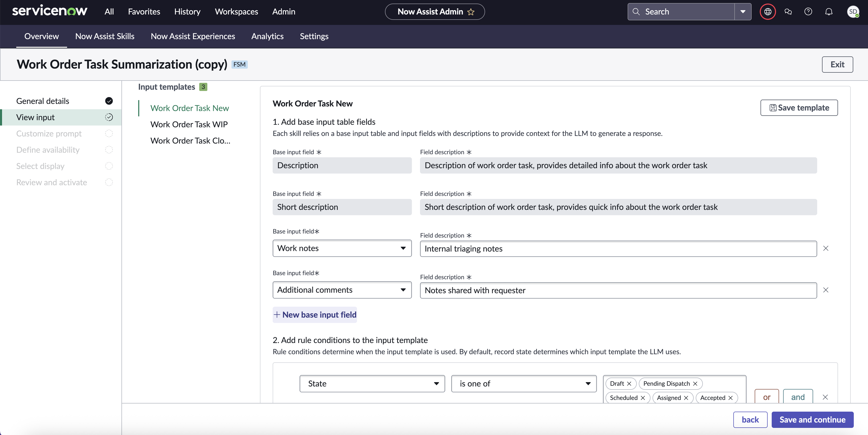Select the General details step
Image resolution: width=868 pixels, height=435 pixels.
click(x=61, y=101)
